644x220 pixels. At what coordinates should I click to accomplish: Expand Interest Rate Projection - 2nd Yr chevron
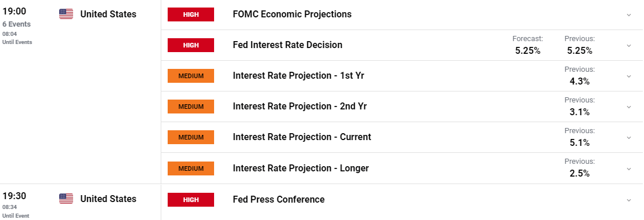pos(628,107)
